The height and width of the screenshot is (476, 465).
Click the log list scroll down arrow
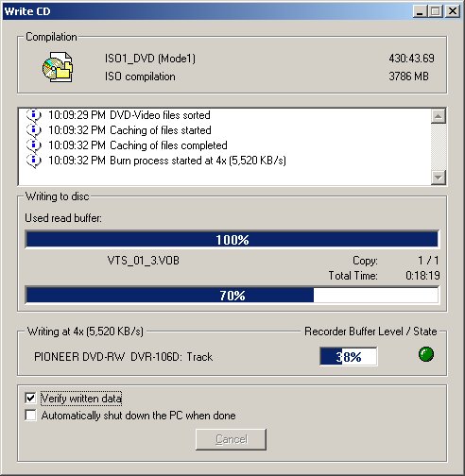(439, 178)
